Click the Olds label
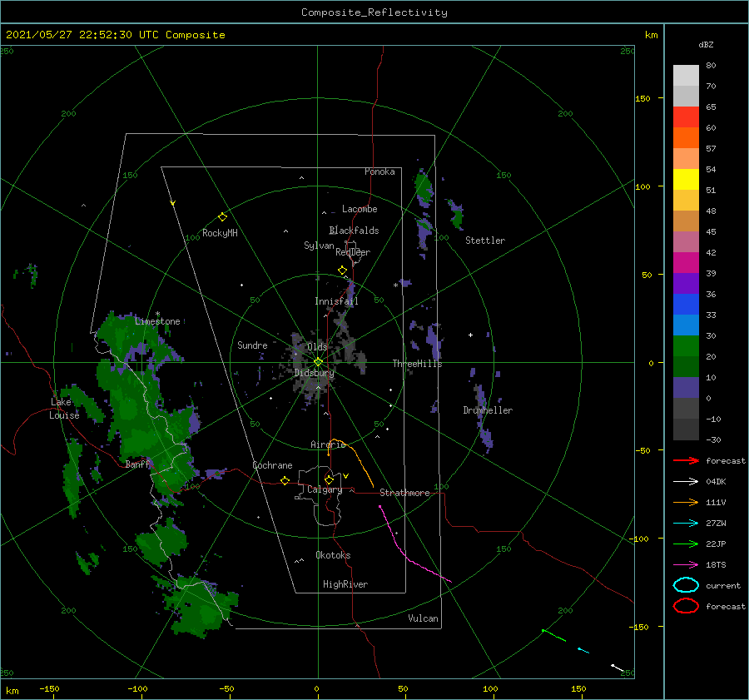This screenshot has width=749, height=700. [x=317, y=347]
